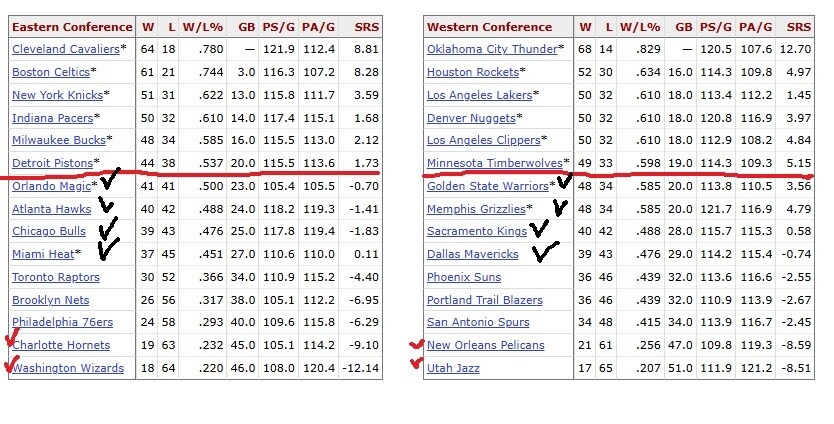Open the Cleveland Cavaliers team link
834x424 pixels.
(66, 49)
